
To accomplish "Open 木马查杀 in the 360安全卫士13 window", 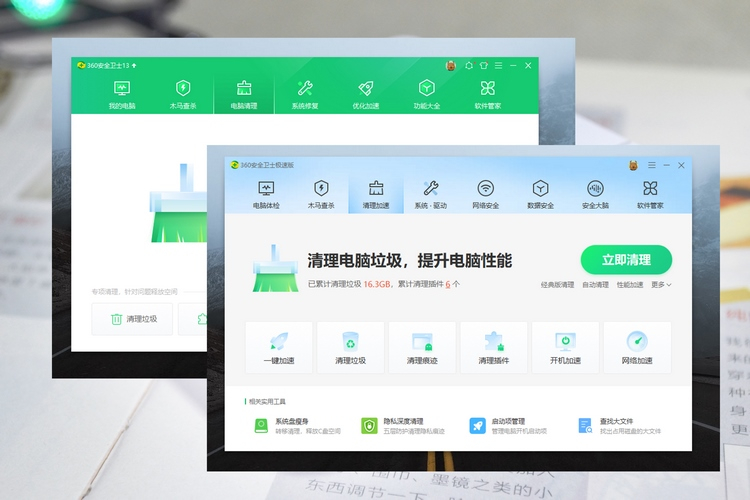I will tap(183, 95).
